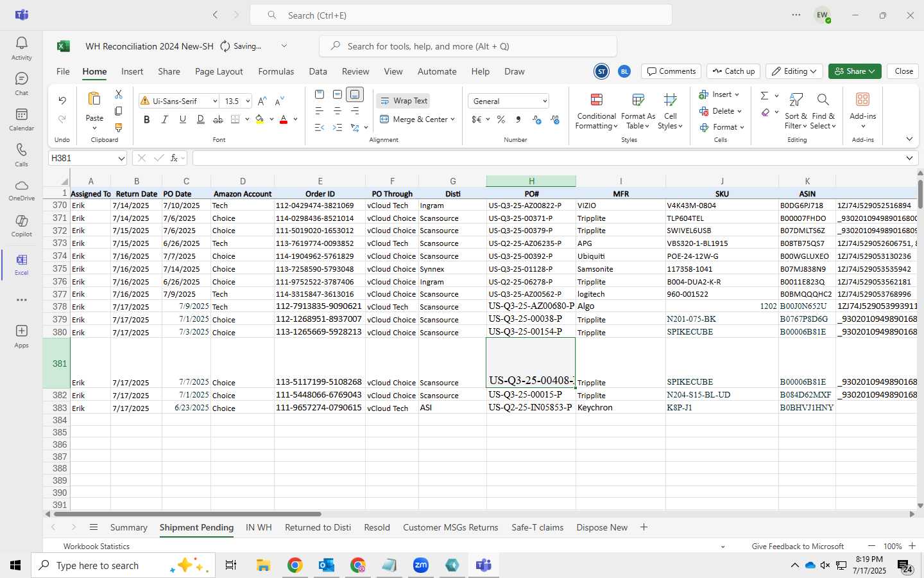924x578 pixels.
Task: Open the Review ribbon tab
Action: pos(355,71)
